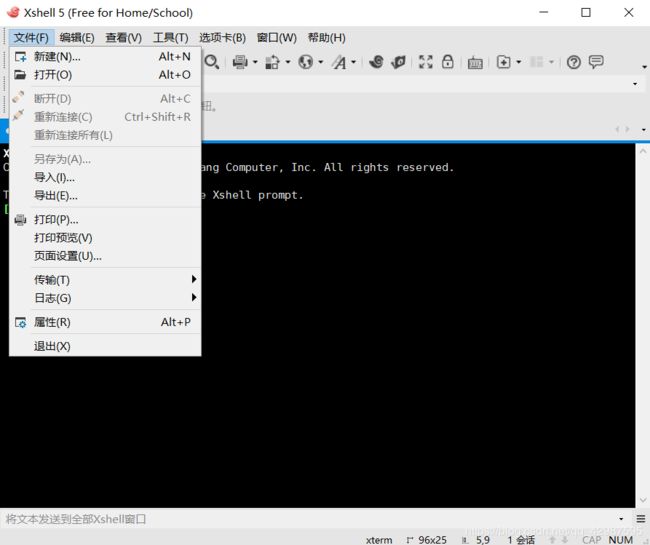
Task: Expand the 日志(G) submenu
Action: click(105, 298)
